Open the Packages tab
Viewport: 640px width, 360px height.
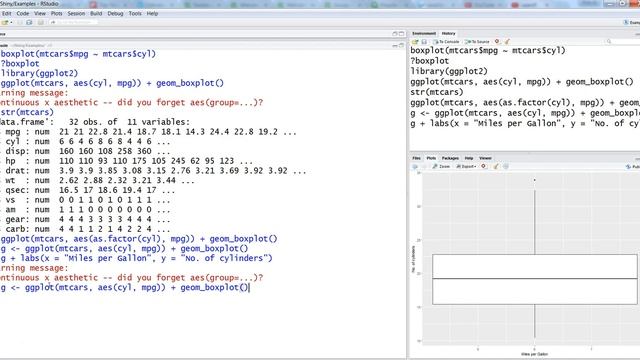coord(450,158)
